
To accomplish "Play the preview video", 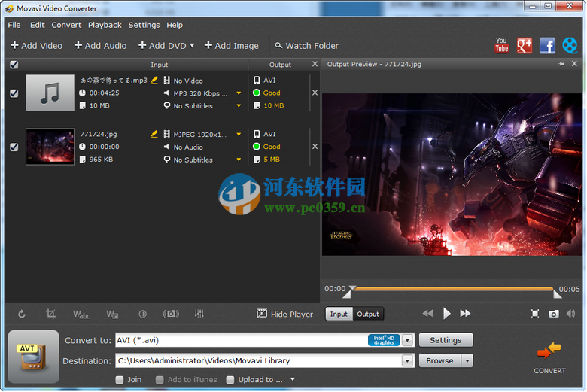I will tap(446, 314).
